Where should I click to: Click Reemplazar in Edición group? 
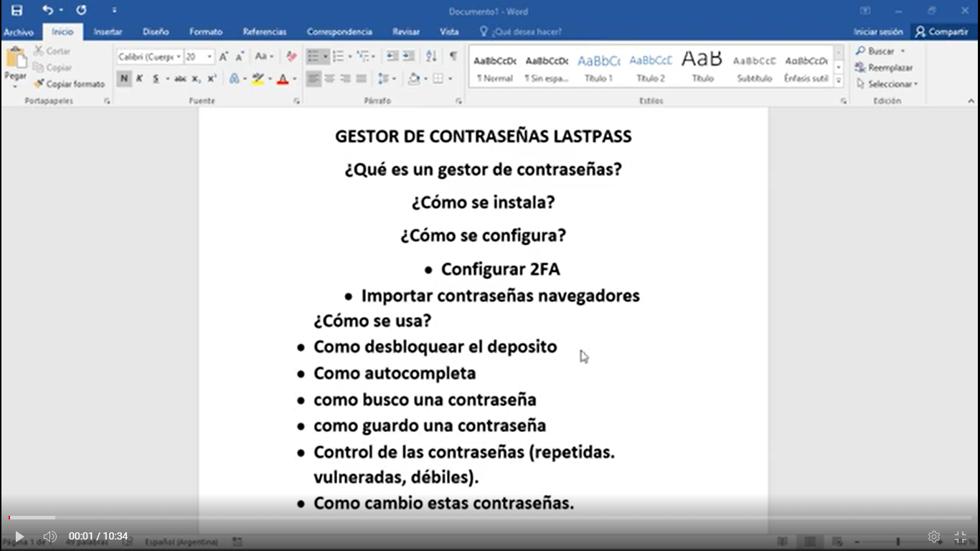pos(884,67)
